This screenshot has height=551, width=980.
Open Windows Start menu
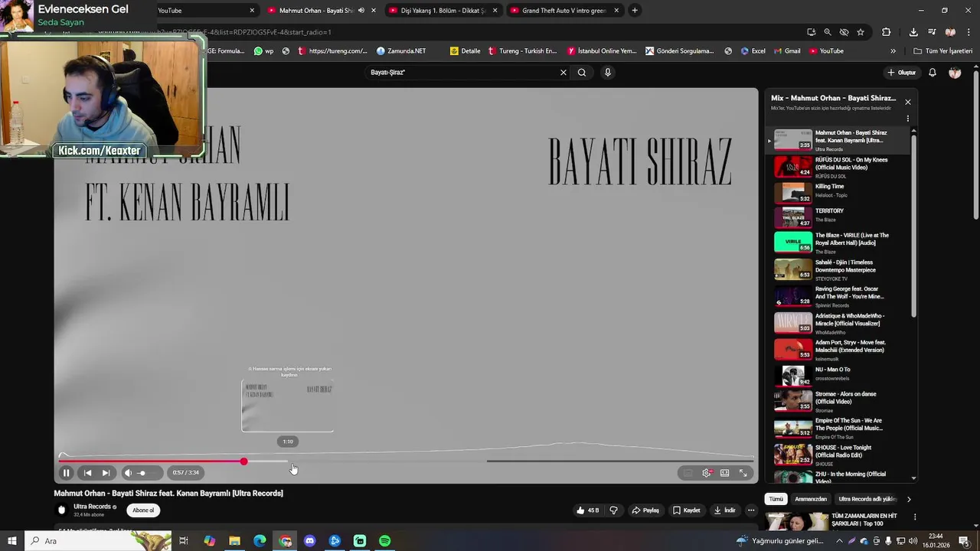point(11,541)
